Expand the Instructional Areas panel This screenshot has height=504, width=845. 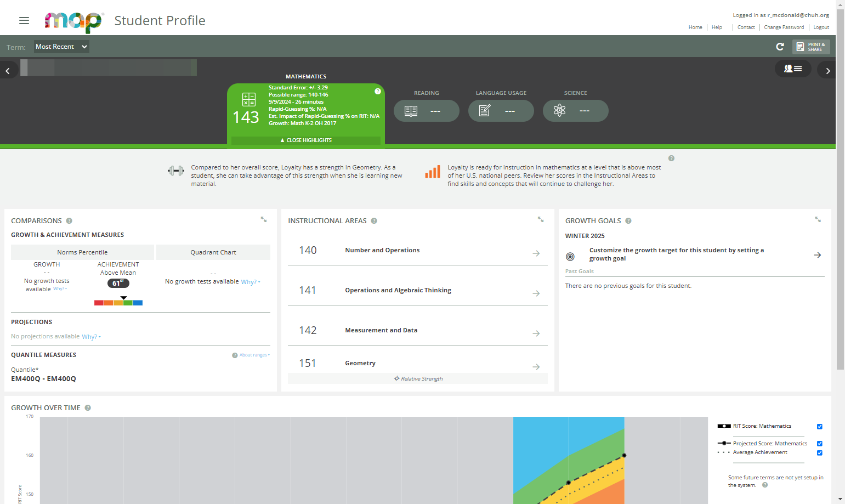tap(541, 219)
